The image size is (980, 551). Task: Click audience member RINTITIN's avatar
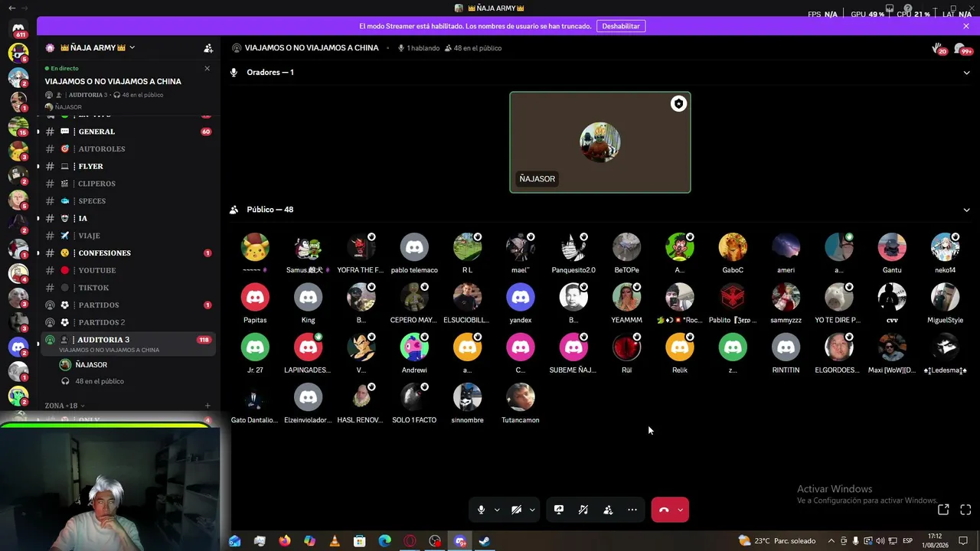pyautogui.click(x=786, y=347)
